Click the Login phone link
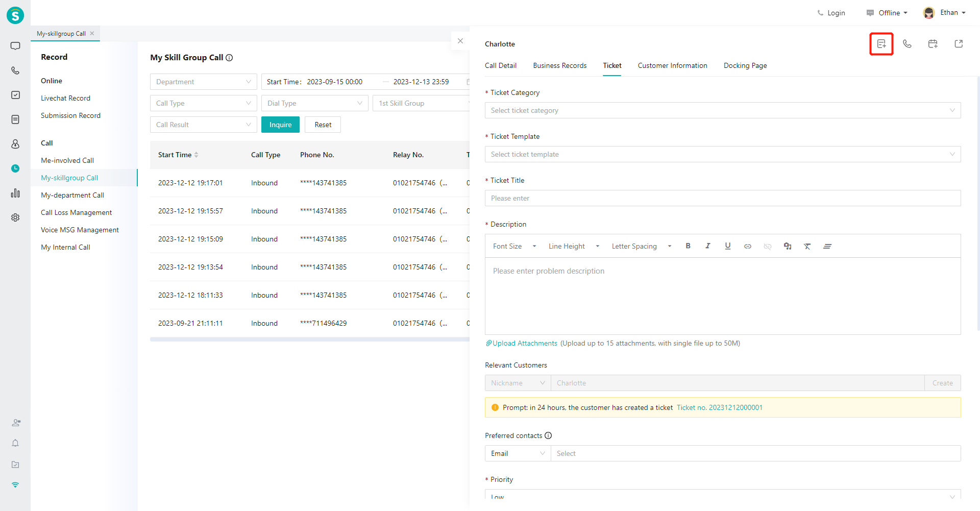The height and width of the screenshot is (511, 980). [831, 13]
